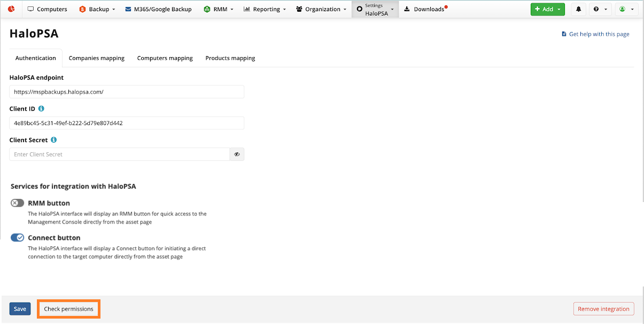Click the HaloPSA endpoint input field

127,92
